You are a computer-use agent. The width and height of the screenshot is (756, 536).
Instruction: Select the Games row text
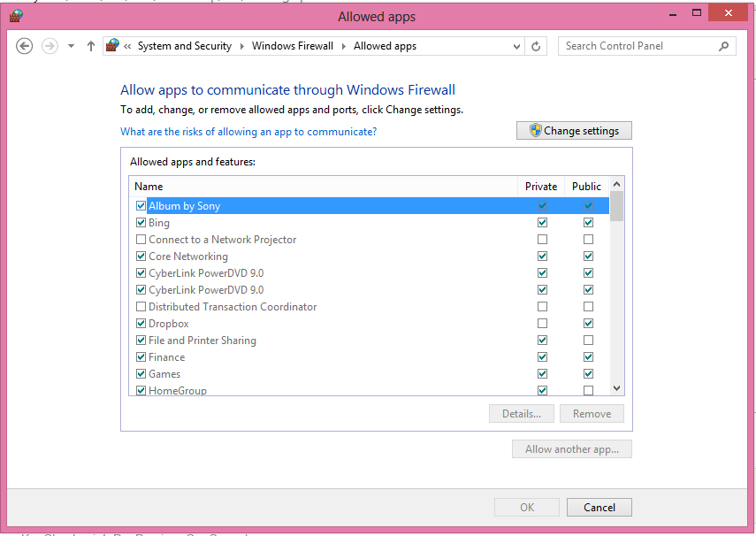[164, 374]
